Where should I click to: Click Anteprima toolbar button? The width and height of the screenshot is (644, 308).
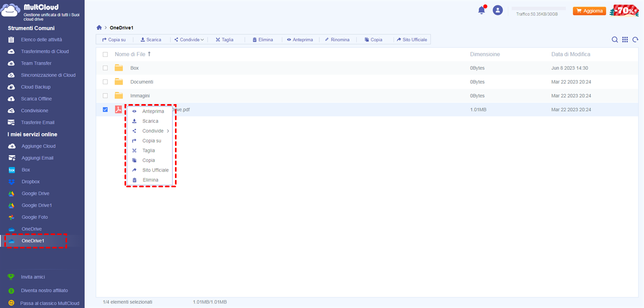point(299,40)
